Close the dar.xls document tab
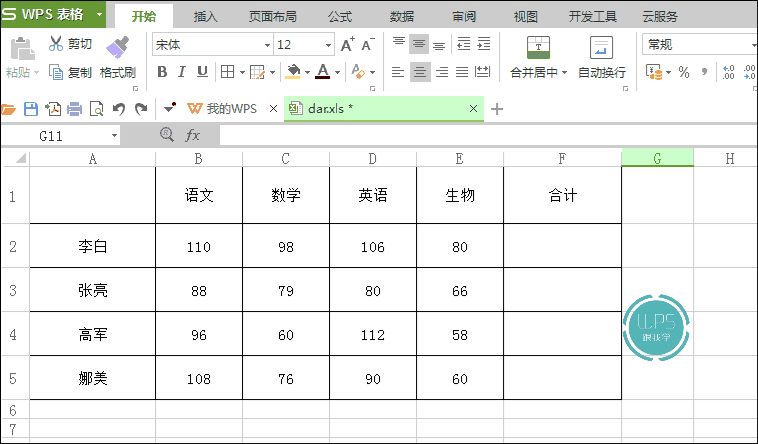Viewport: 758px width, 444px height. click(473, 109)
